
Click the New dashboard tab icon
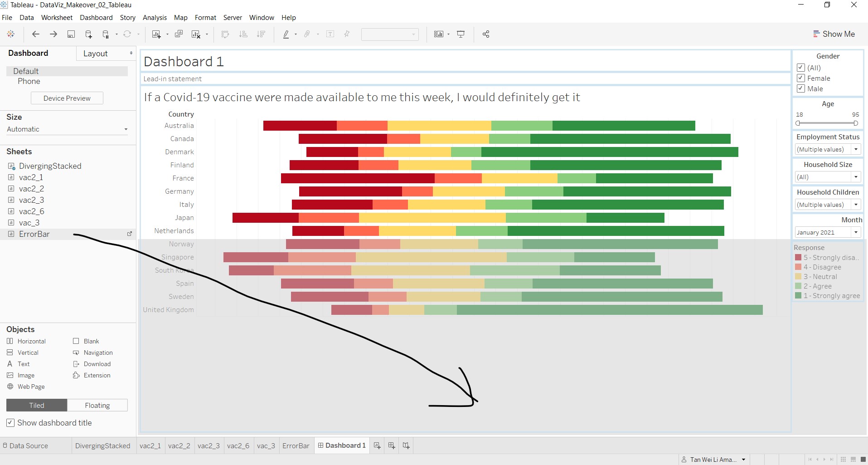(x=392, y=445)
